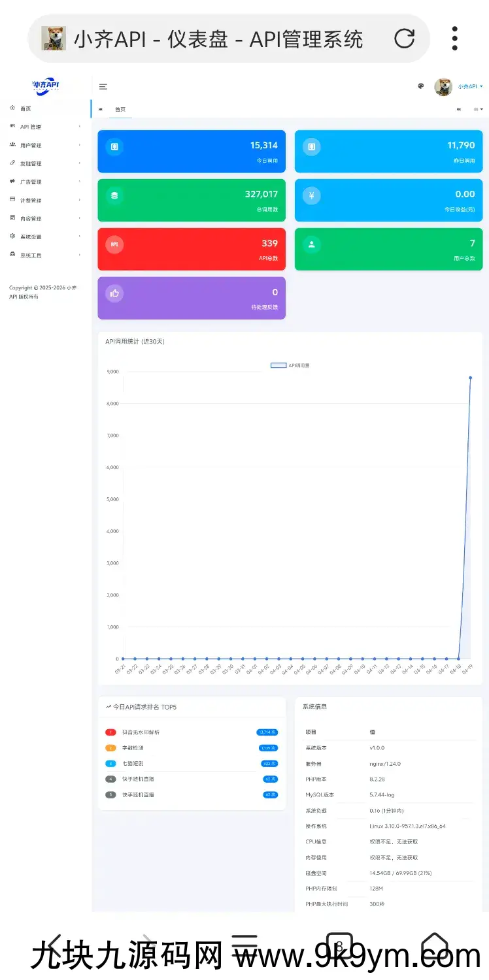Reload the page in the browser
This screenshot has width=489, height=980.
(404, 39)
